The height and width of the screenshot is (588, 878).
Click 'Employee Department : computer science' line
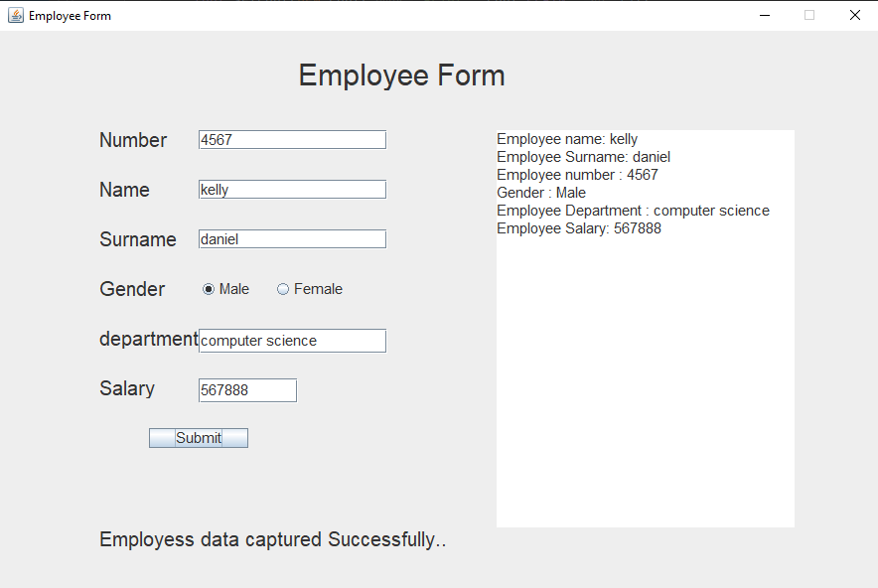pyautogui.click(x=633, y=211)
